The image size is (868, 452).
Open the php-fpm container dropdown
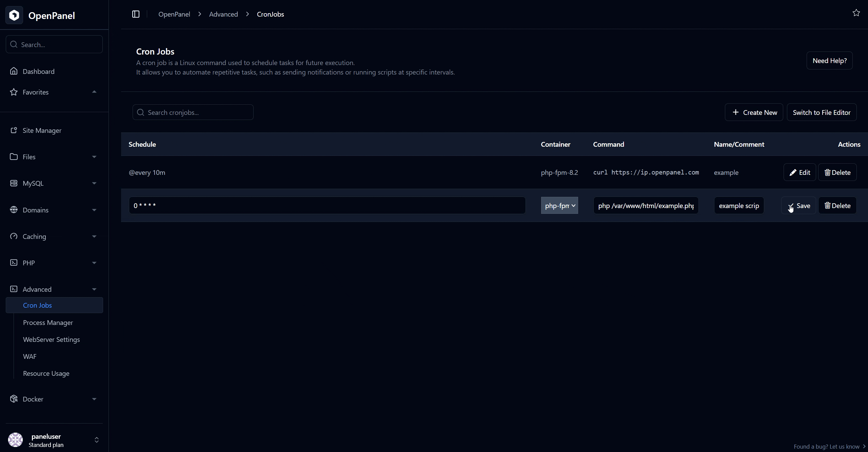pos(559,206)
